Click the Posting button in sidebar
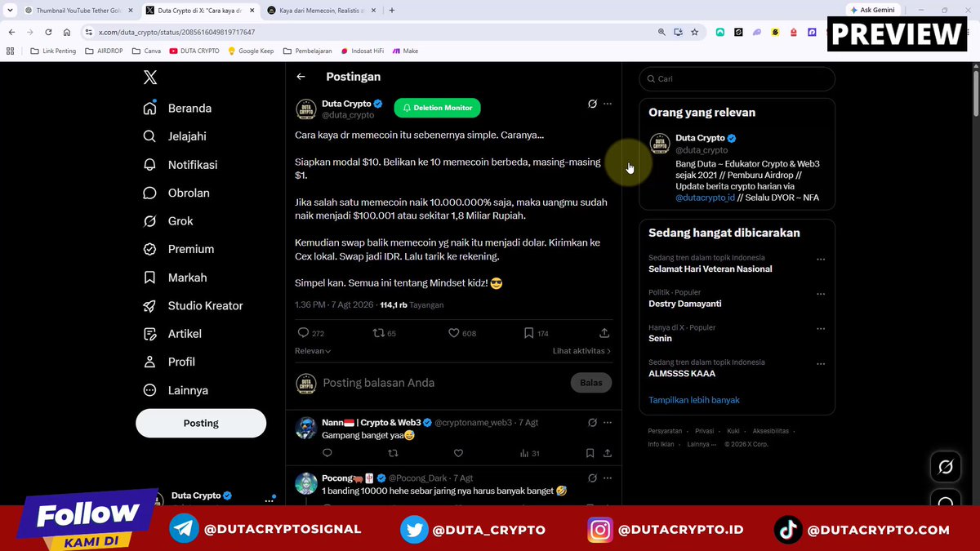Viewport: 980px width, 551px height. pyautogui.click(x=201, y=423)
